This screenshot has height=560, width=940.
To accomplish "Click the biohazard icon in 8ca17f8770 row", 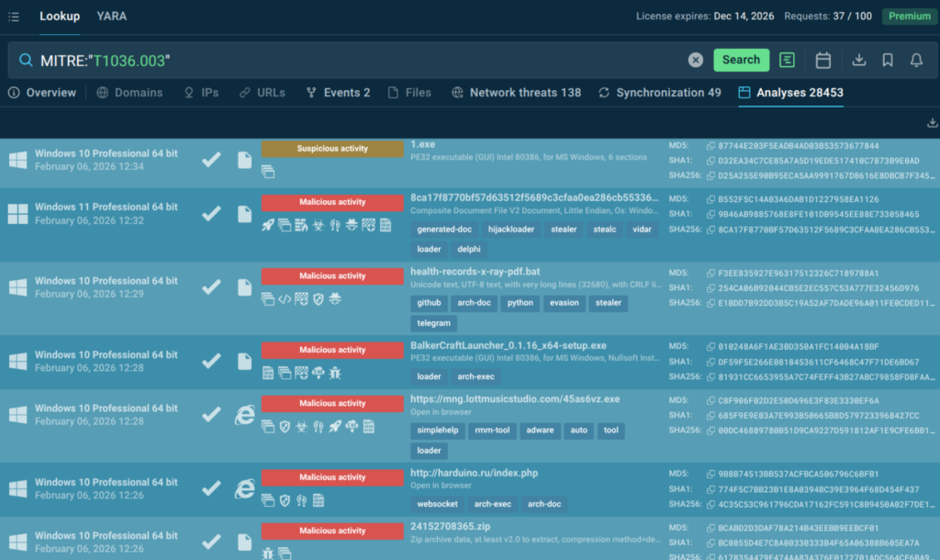I will click(x=318, y=225).
